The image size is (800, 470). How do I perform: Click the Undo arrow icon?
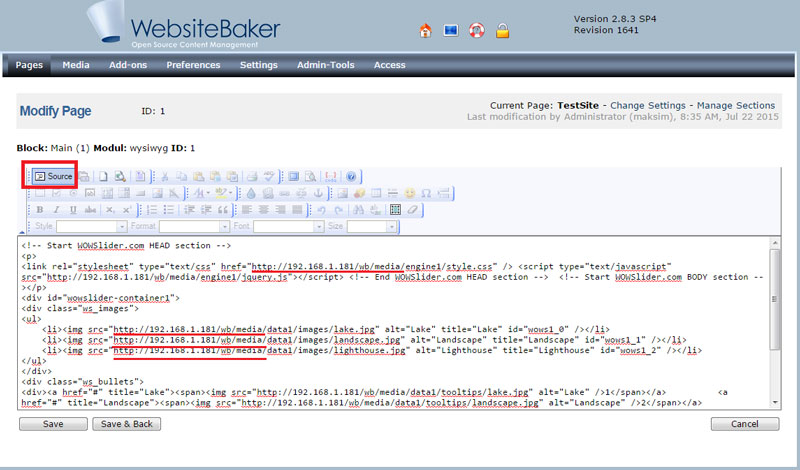point(321,210)
